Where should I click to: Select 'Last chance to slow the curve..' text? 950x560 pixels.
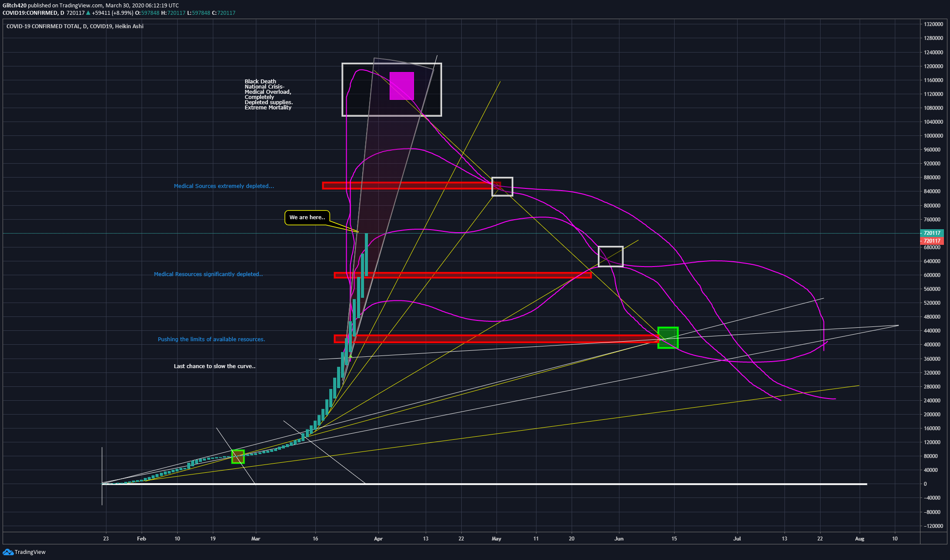(215, 366)
